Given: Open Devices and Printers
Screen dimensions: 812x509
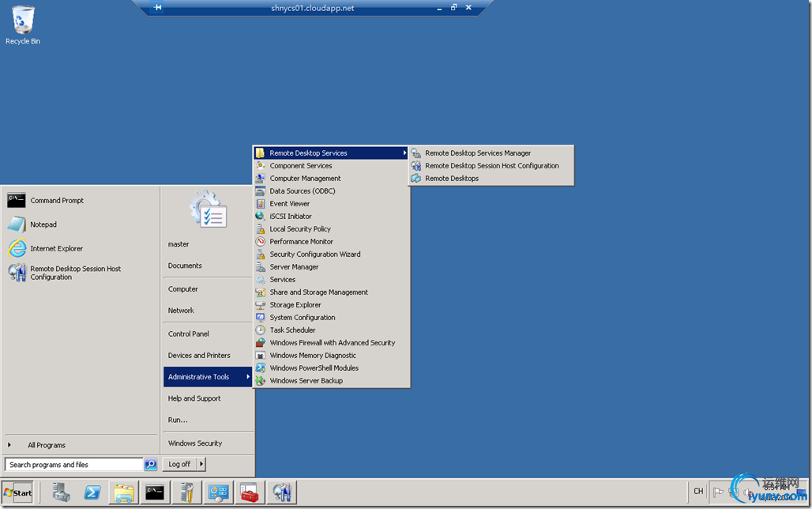Looking at the screenshot, I should [209, 356].
